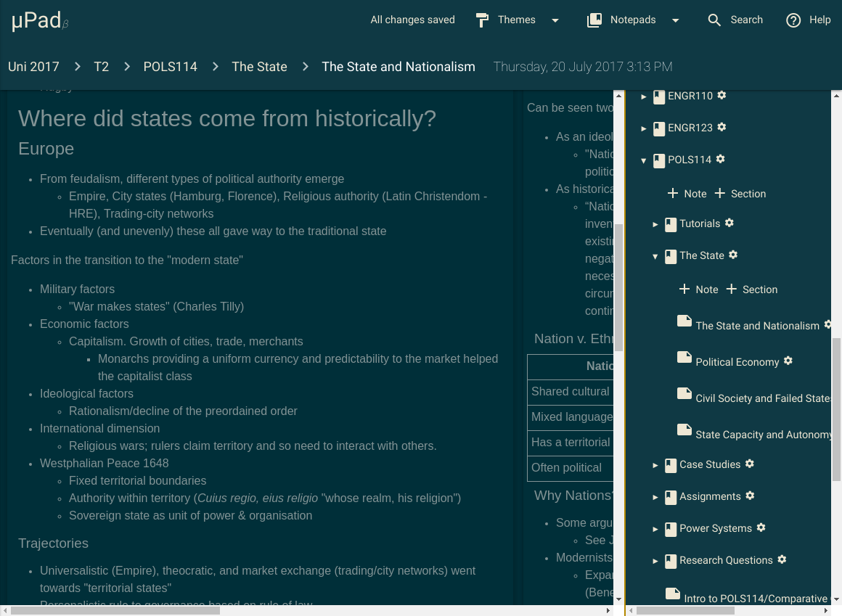The height and width of the screenshot is (616, 842).
Task: Open settings gear for POLS114
Action: pos(721,159)
